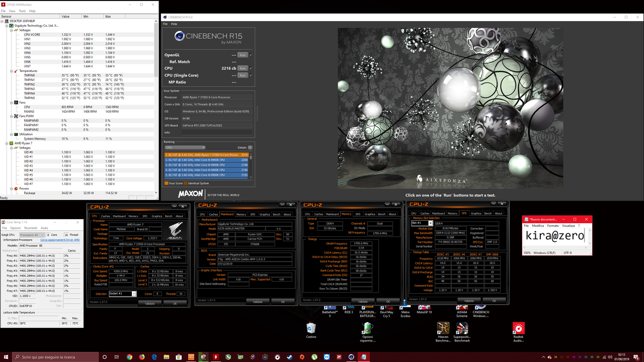Open Heaven Benchmark desktop icon

pos(443,332)
